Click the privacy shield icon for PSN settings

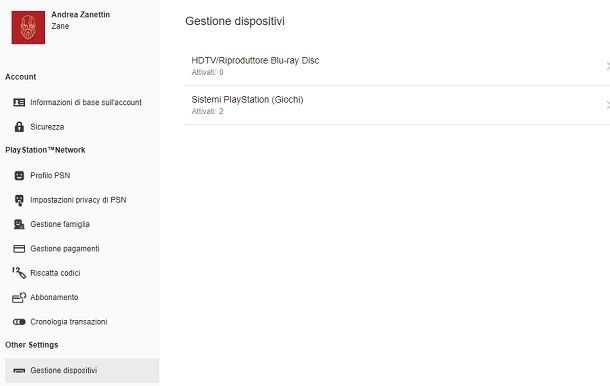coord(19,200)
